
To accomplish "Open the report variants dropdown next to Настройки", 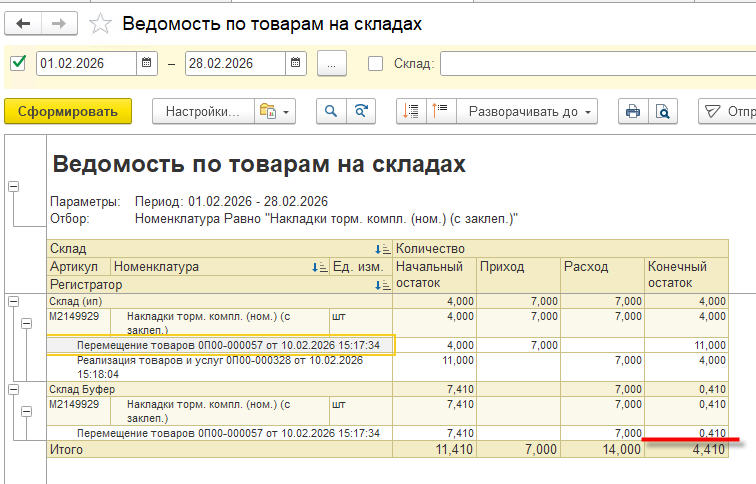I will (x=274, y=111).
